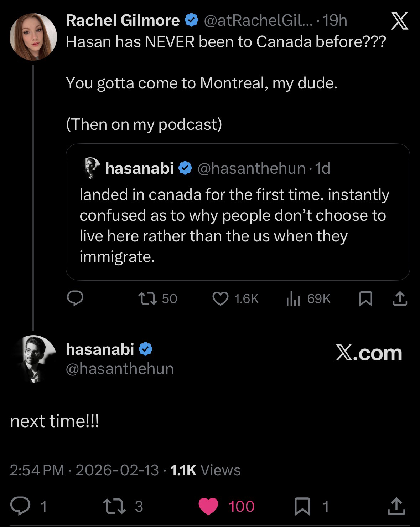Bookmark hasanabi's 'next time!!!' reply

[302, 507]
